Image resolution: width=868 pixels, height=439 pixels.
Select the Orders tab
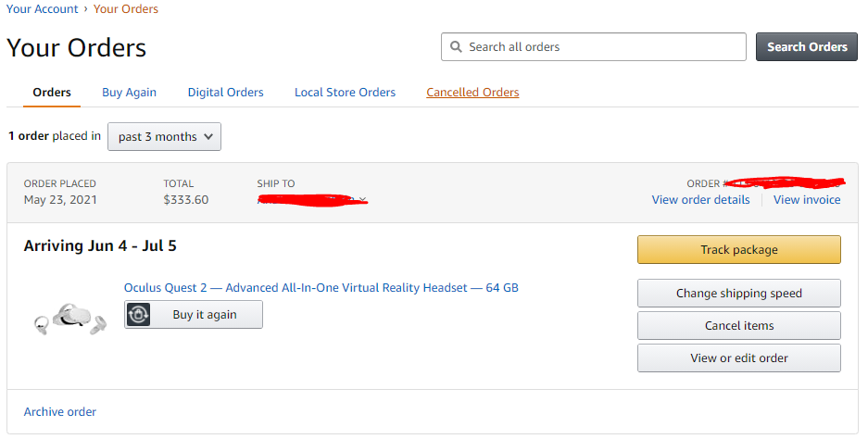point(52,93)
